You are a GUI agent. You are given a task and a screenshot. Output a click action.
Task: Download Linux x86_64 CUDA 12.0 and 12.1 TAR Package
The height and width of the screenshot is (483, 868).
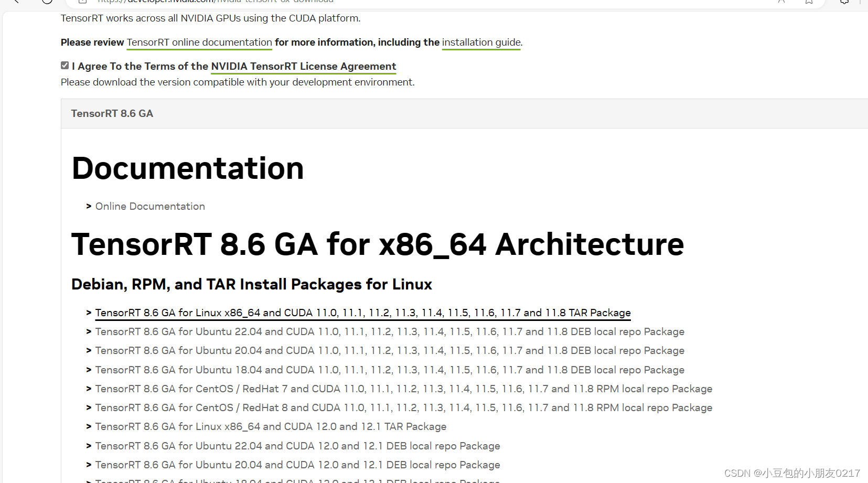pos(271,427)
